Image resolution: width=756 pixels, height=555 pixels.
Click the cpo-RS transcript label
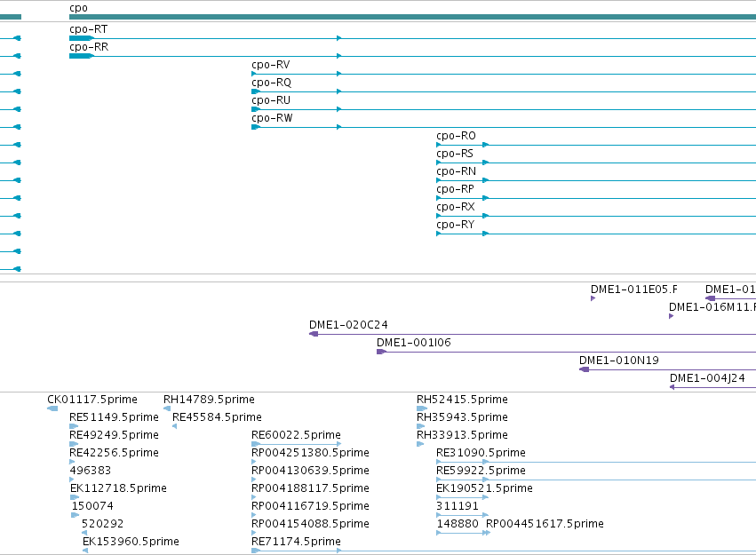tap(455, 154)
